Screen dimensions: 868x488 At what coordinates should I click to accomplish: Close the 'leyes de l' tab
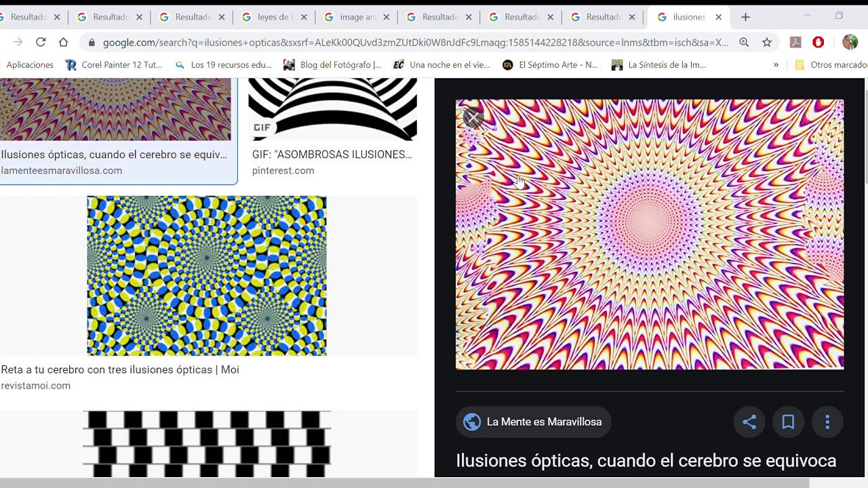pyautogui.click(x=304, y=17)
